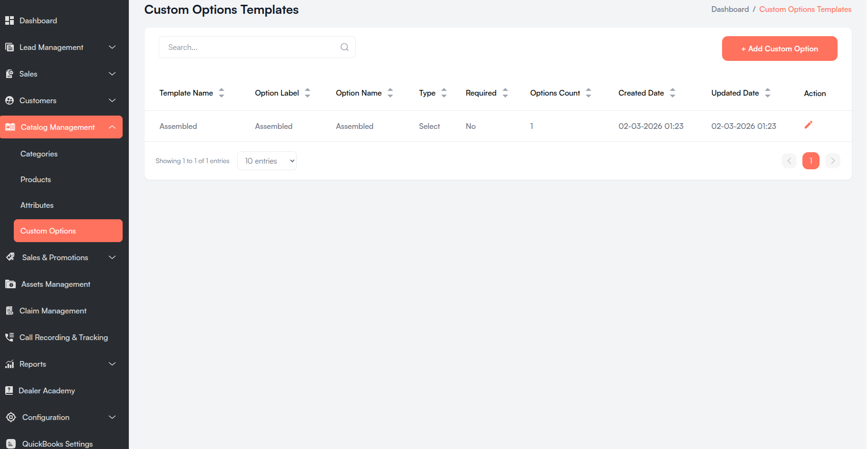Image resolution: width=868 pixels, height=449 pixels.
Task: Click the Add Custom Option button
Action: 780,49
